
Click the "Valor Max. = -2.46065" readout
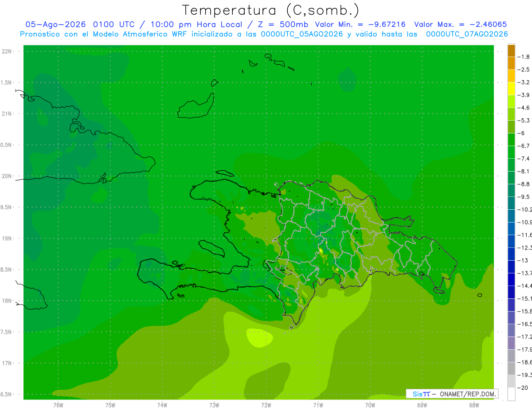tap(460, 24)
